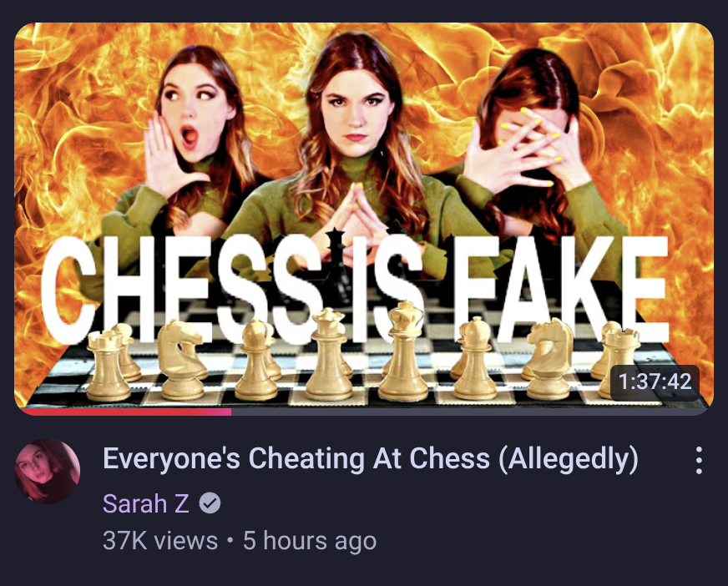The width and height of the screenshot is (728, 586).
Task: Click the white queen piece in the thumbnail
Action: pos(329,354)
